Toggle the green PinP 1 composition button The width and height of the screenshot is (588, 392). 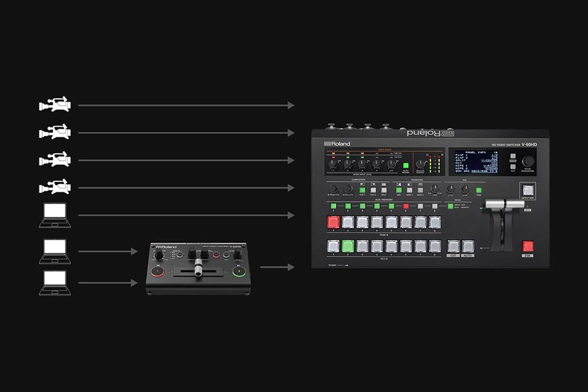click(363, 190)
